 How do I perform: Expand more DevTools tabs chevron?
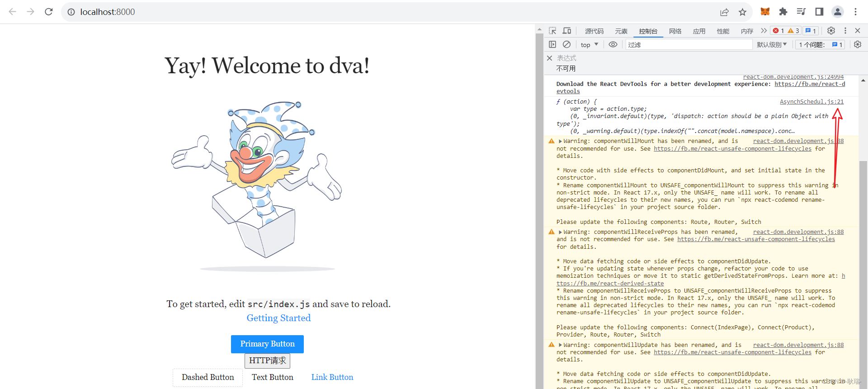click(x=764, y=31)
